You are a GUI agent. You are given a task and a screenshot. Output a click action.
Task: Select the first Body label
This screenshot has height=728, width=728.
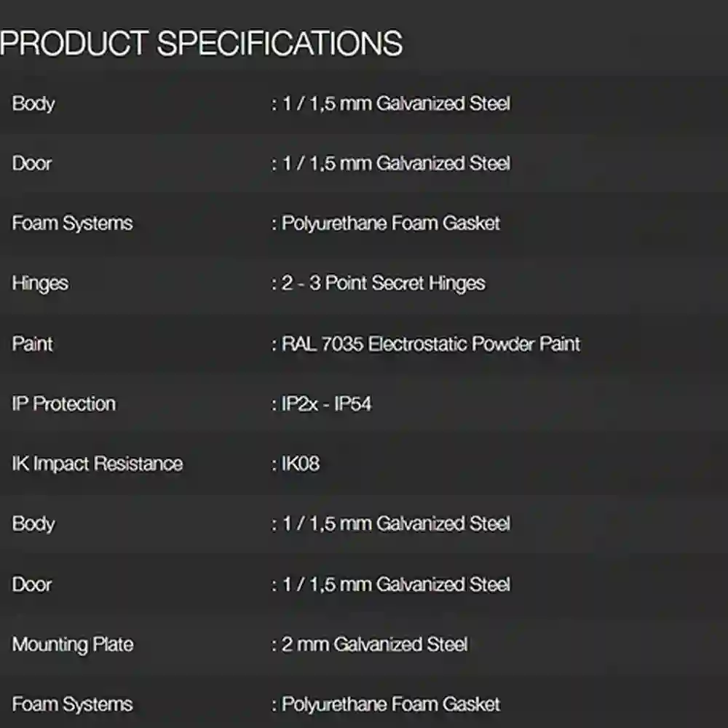click(33, 103)
